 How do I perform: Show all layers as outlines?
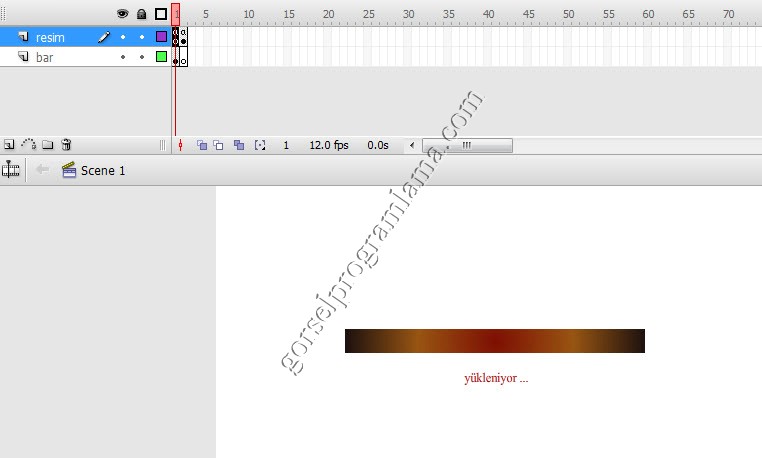[x=161, y=14]
